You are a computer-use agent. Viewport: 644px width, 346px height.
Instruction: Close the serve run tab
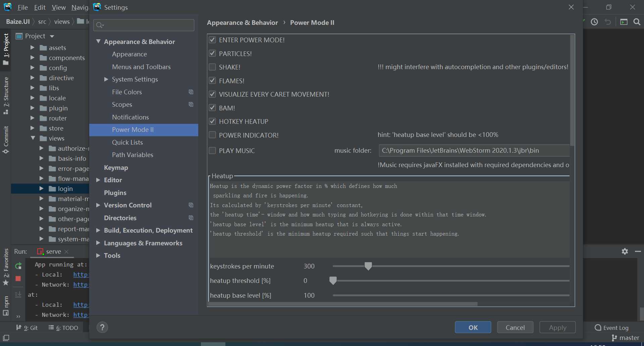pyautogui.click(x=66, y=251)
